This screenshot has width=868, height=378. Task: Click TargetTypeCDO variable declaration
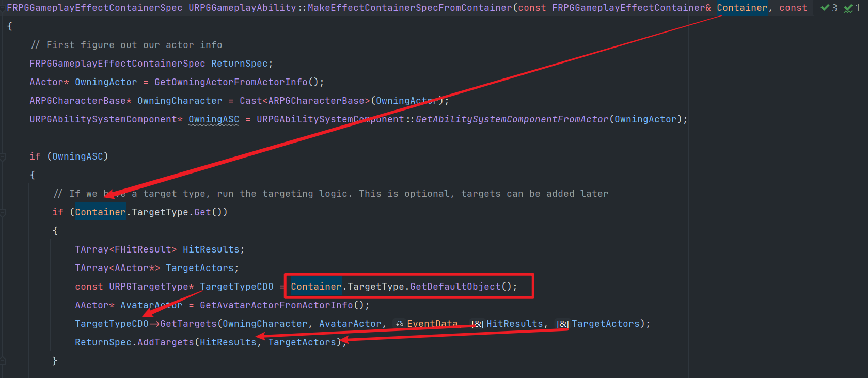[x=236, y=287]
